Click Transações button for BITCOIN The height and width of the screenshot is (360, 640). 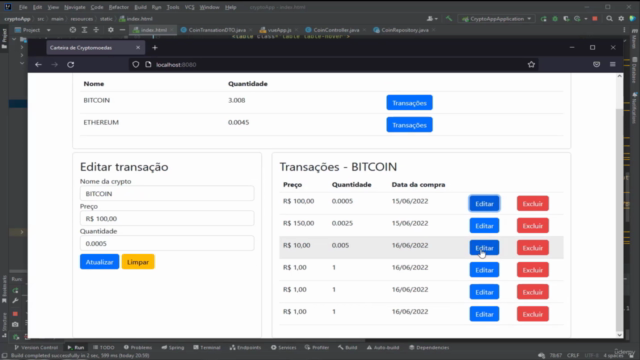pyautogui.click(x=409, y=103)
